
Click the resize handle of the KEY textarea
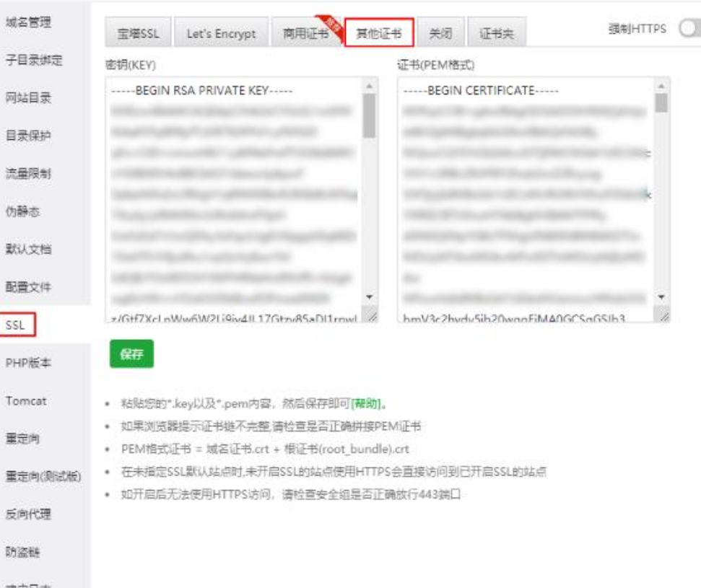[x=372, y=316]
